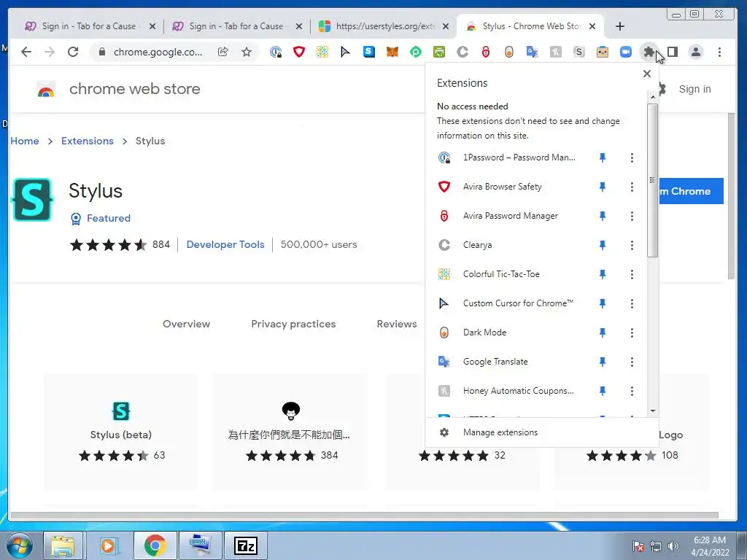The width and height of the screenshot is (747, 560).
Task: Open more options for Google Translate
Action: [x=632, y=362]
